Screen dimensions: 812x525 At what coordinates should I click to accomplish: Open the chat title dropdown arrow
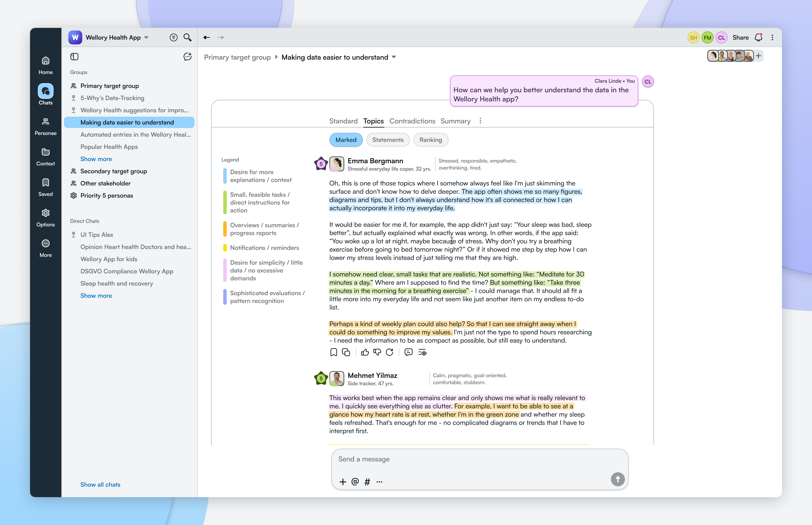click(x=394, y=57)
